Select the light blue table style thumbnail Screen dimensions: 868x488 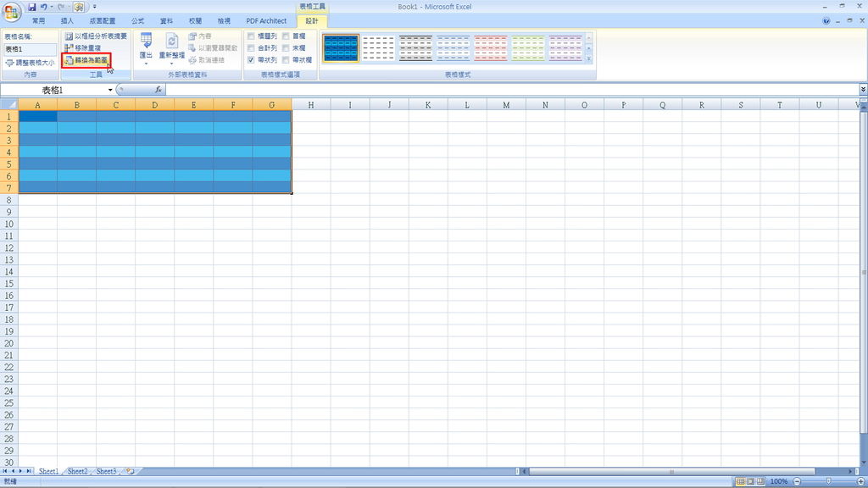(453, 48)
